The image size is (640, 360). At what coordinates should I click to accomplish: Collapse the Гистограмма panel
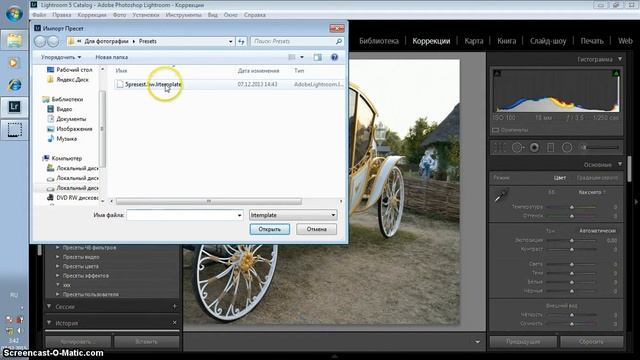(x=620, y=59)
